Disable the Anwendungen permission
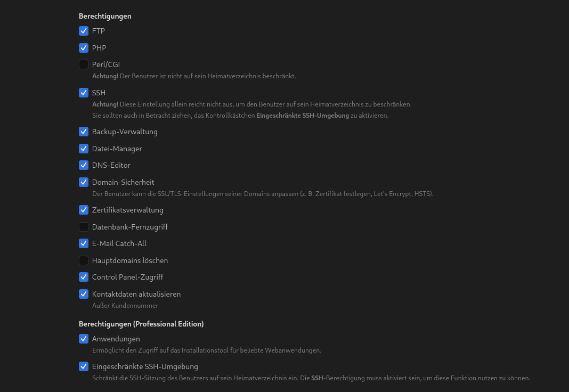Image resolution: width=569 pixels, height=392 pixels. (x=84, y=339)
